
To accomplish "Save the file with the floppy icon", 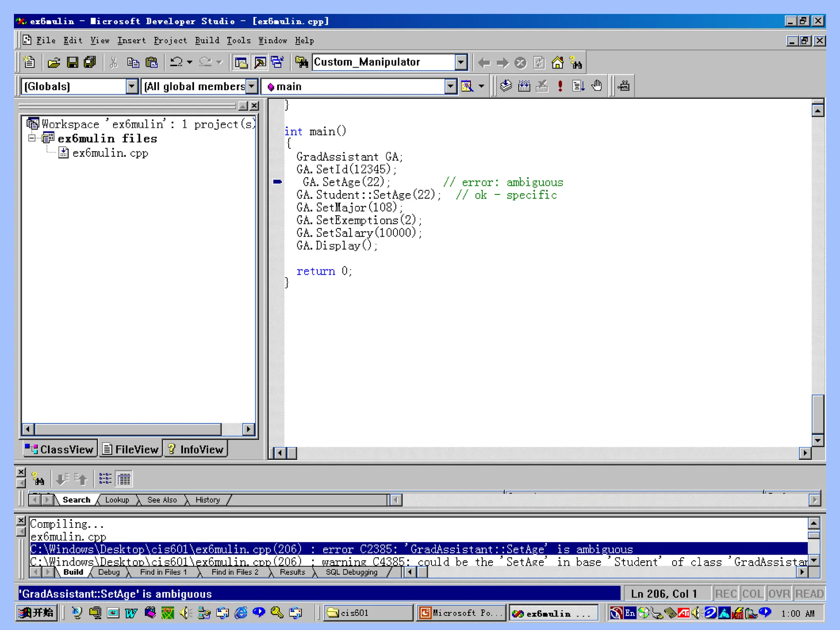I will 73,62.
